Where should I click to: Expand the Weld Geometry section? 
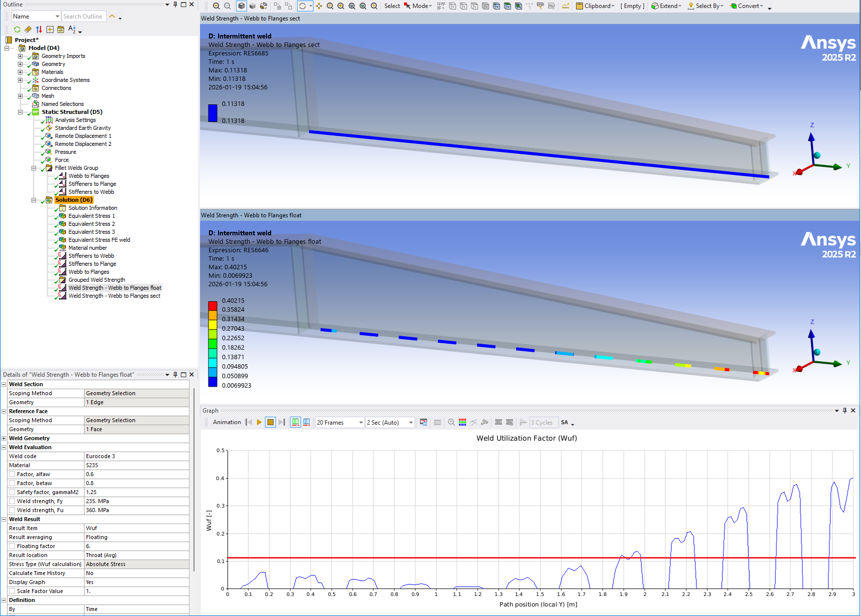click(4, 438)
